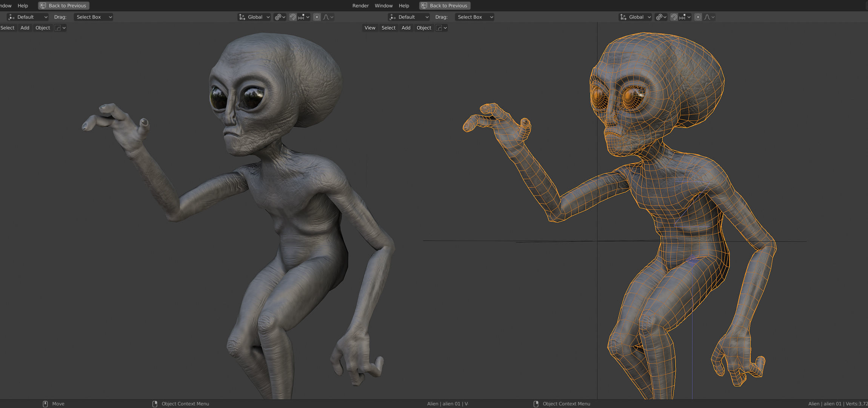Screen dimensions: 868x408
Task: Open proportional falloff curve in the wireframe viewport header
Action: pyautogui.click(x=709, y=17)
